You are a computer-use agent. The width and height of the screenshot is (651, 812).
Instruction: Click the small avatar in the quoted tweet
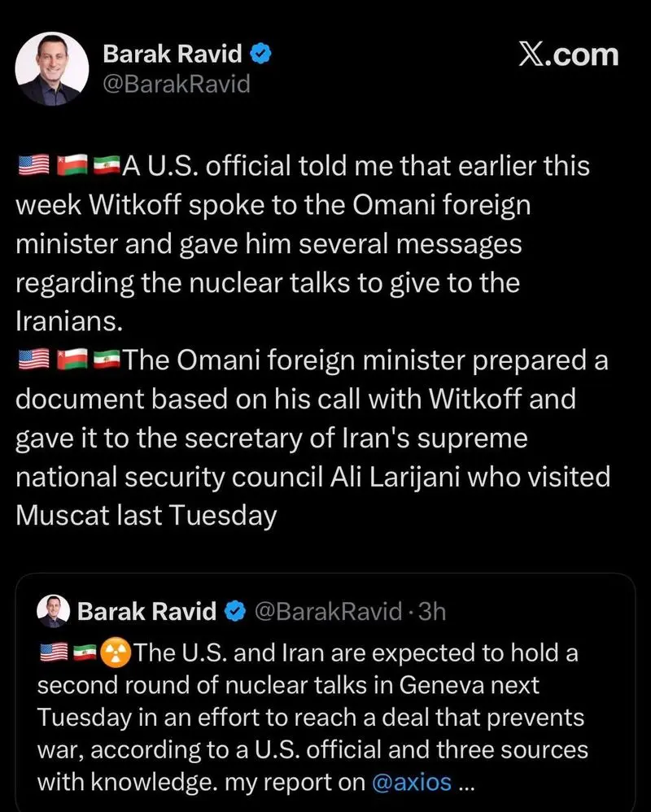coord(54,611)
